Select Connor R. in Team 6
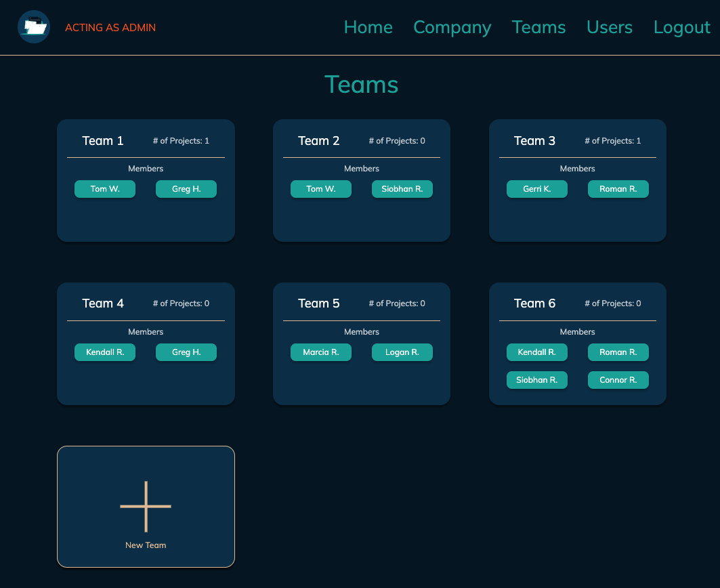This screenshot has height=588, width=720. point(618,380)
